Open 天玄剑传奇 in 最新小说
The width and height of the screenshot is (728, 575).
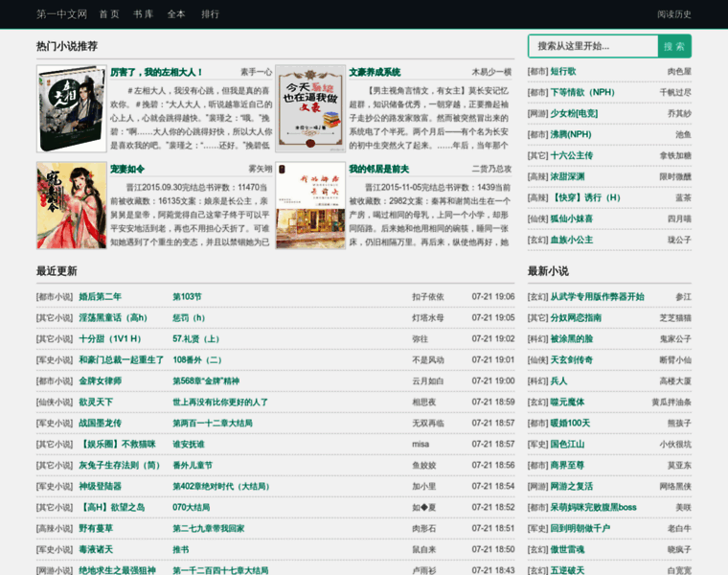572,360
